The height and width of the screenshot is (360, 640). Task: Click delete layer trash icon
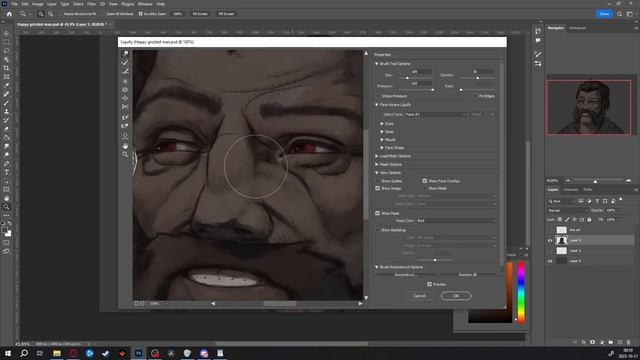tap(628, 342)
